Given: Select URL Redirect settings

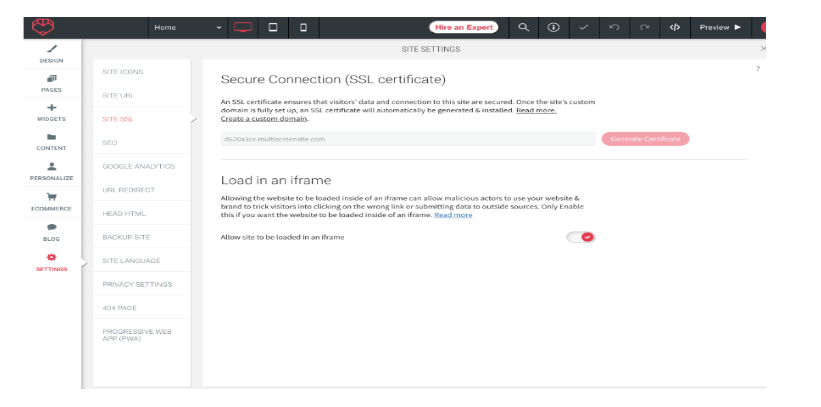Looking at the screenshot, I should (142, 190).
